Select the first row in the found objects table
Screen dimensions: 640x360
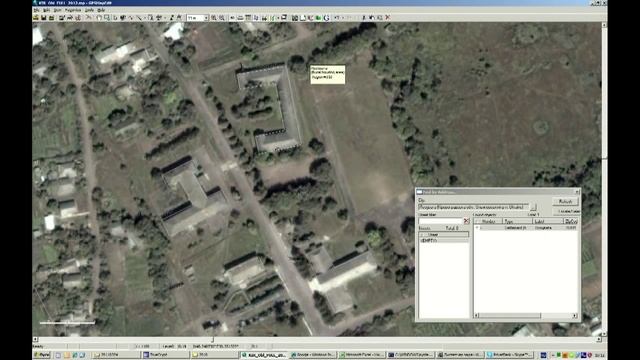(x=526, y=228)
